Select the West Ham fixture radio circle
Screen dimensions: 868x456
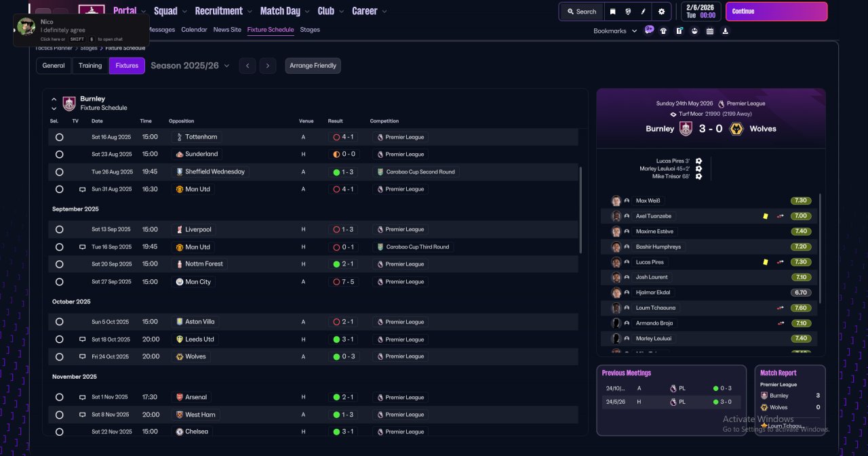point(60,415)
